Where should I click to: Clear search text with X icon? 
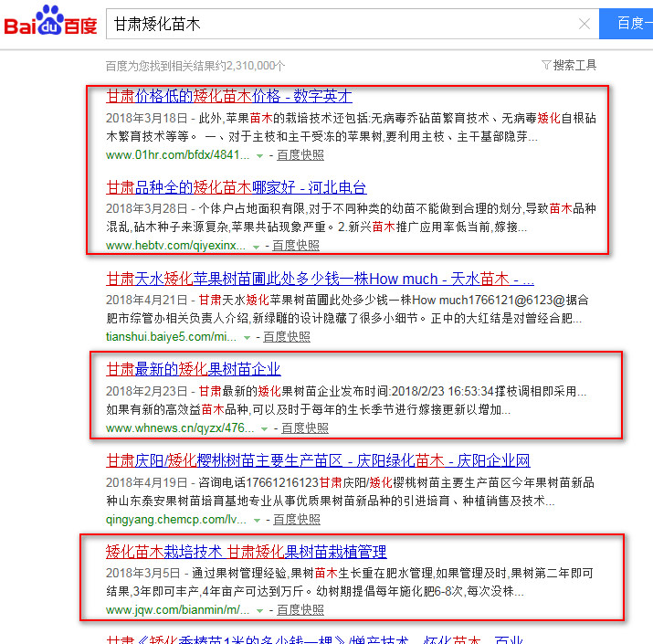(x=585, y=25)
